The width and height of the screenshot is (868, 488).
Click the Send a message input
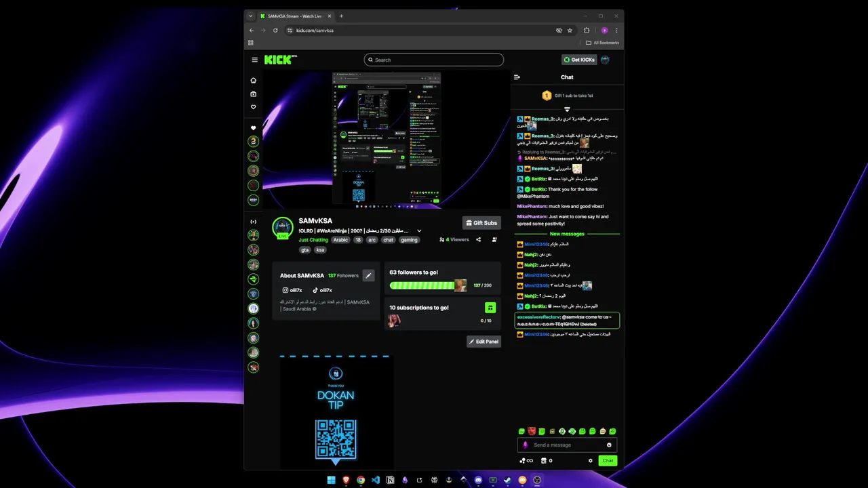[x=567, y=445]
